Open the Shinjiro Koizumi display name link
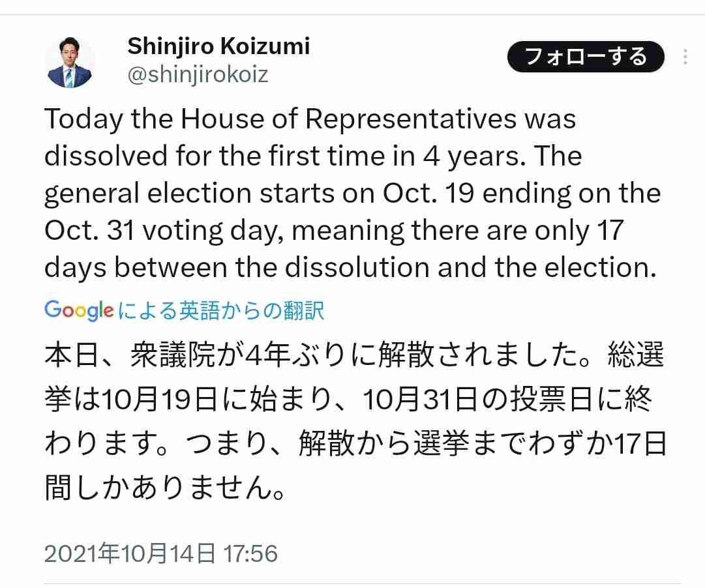This screenshot has width=705, height=588. click(218, 46)
